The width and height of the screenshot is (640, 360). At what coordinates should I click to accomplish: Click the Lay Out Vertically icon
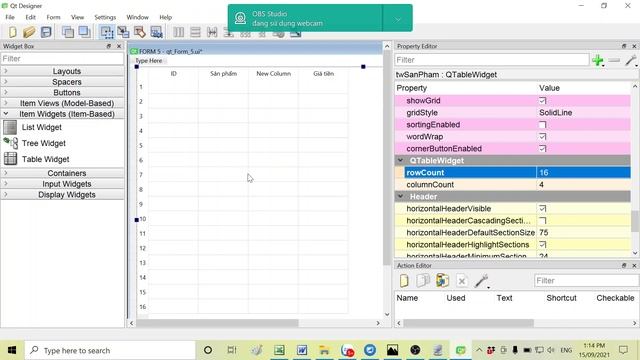[195, 32]
